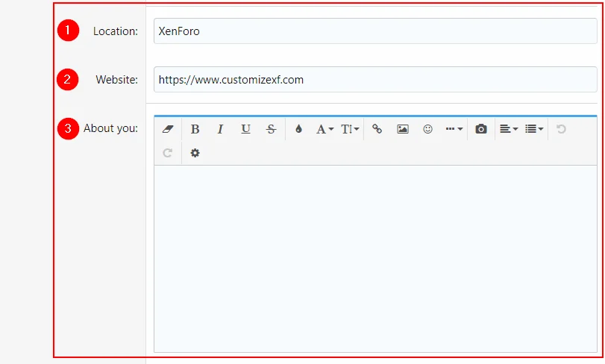Click the gear toggle BB code icon
The image size is (605, 364).
195,153
